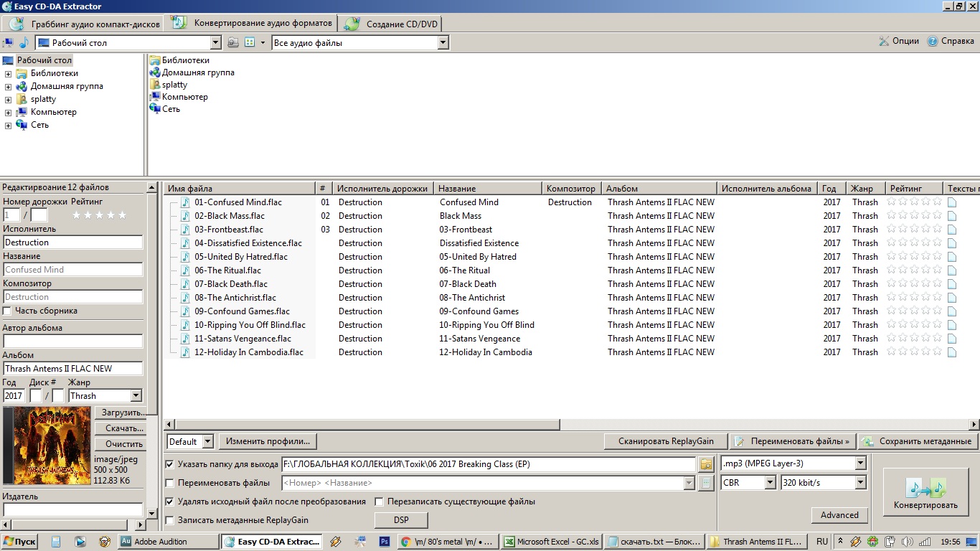Image resolution: width=980 pixels, height=551 pixels.
Task: Switch to Конвертирование аудио форматов tab
Action: coord(252,23)
